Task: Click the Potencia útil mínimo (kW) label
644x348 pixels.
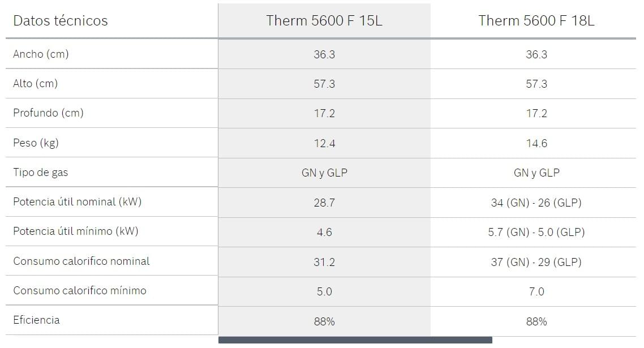Action: point(75,231)
